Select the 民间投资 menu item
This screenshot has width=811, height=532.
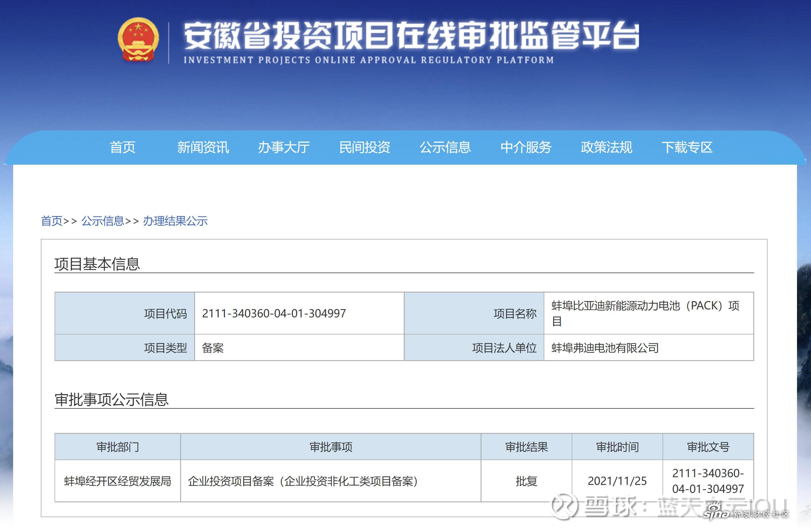365,148
